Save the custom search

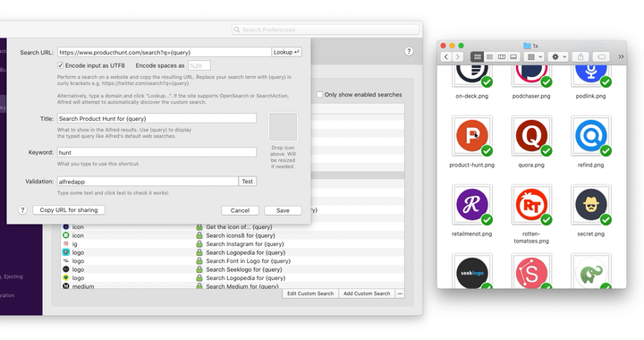[283, 210]
